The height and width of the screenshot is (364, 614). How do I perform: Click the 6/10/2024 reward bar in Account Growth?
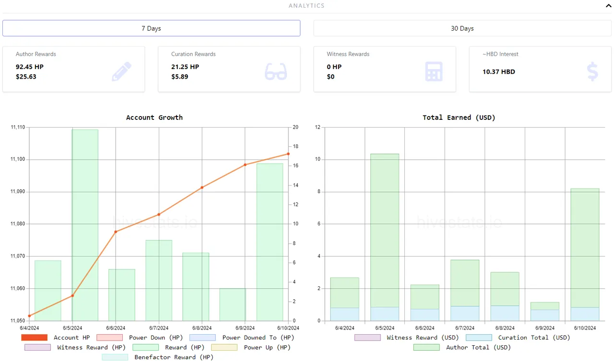pyautogui.click(x=270, y=242)
